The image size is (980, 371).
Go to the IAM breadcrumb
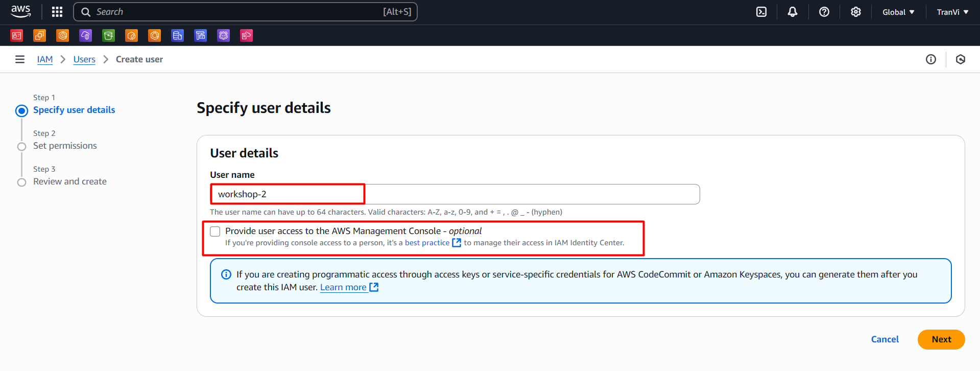pyautogui.click(x=45, y=59)
